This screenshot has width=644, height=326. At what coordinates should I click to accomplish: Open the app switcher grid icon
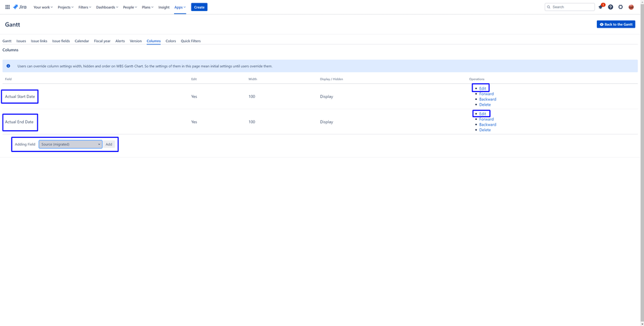[x=7, y=7]
